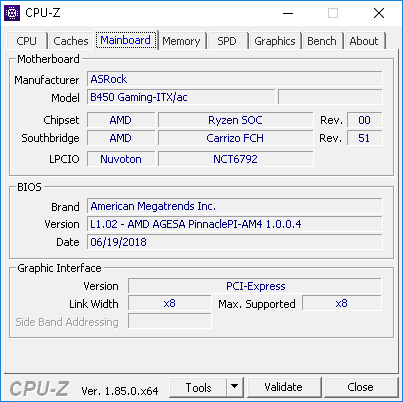Click the Validate button

pos(284,387)
